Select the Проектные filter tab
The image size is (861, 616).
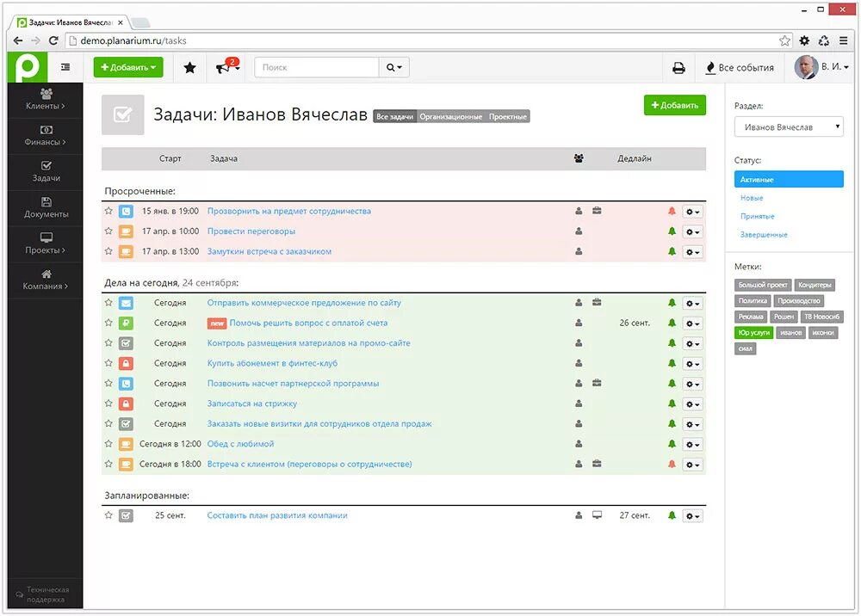point(508,116)
